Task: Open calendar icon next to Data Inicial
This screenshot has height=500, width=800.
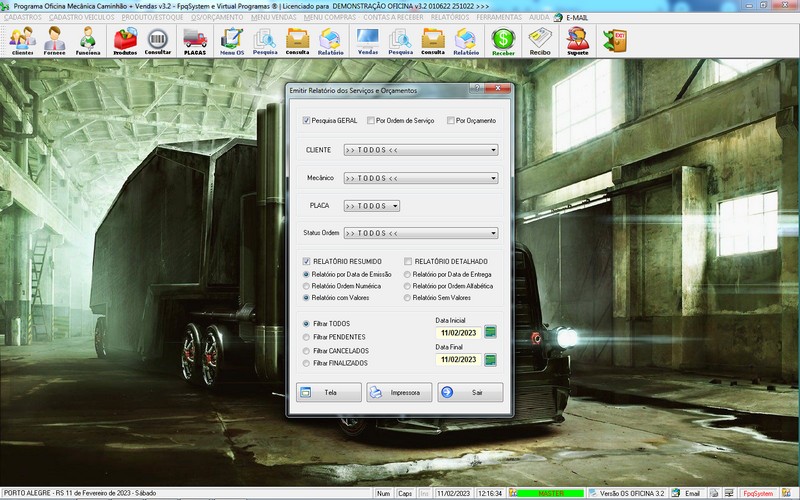Action: [x=490, y=332]
